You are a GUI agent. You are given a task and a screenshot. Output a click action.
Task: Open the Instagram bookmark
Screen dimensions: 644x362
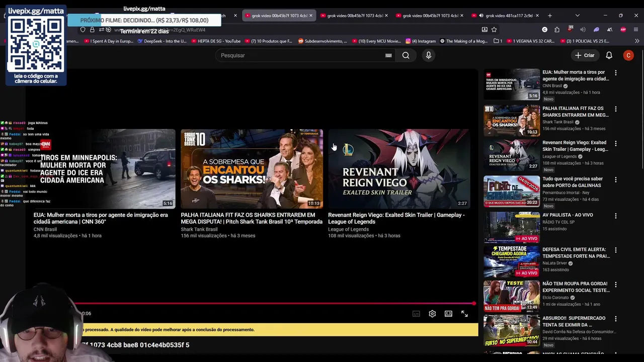pos(421,41)
